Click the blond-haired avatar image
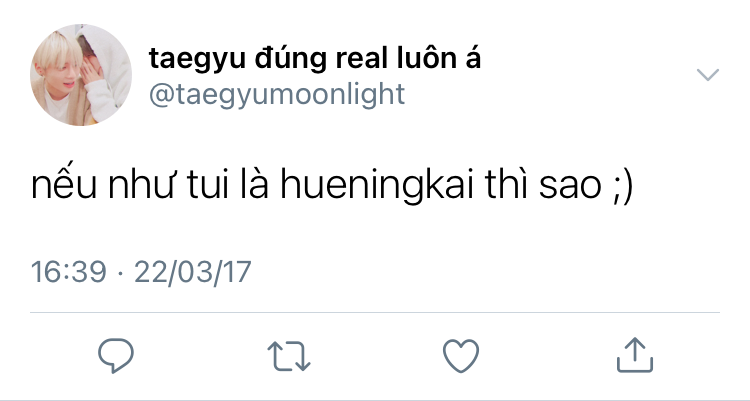The image size is (750, 401). pyautogui.click(x=81, y=75)
